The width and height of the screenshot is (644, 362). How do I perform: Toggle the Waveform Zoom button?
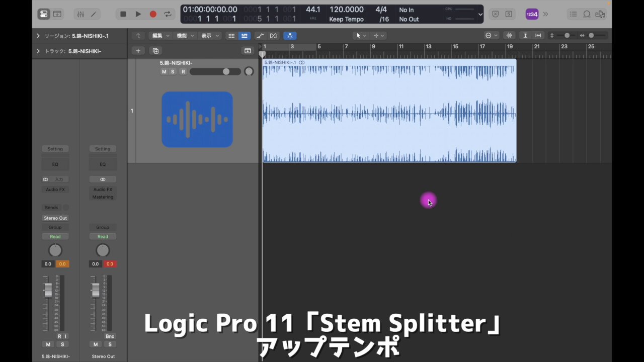pyautogui.click(x=510, y=36)
